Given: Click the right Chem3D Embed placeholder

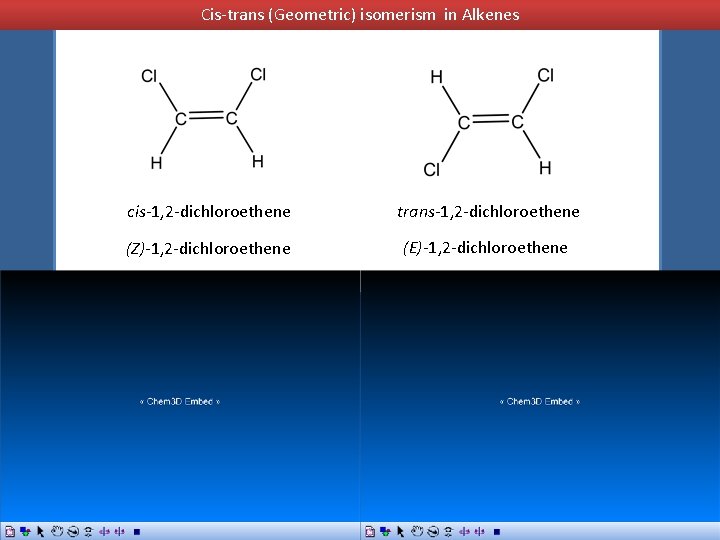Looking at the screenshot, I should pyautogui.click(x=540, y=401).
